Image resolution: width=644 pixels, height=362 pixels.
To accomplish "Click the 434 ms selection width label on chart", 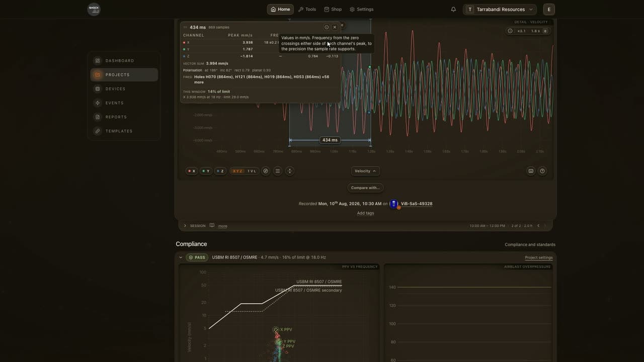I will click(x=330, y=140).
